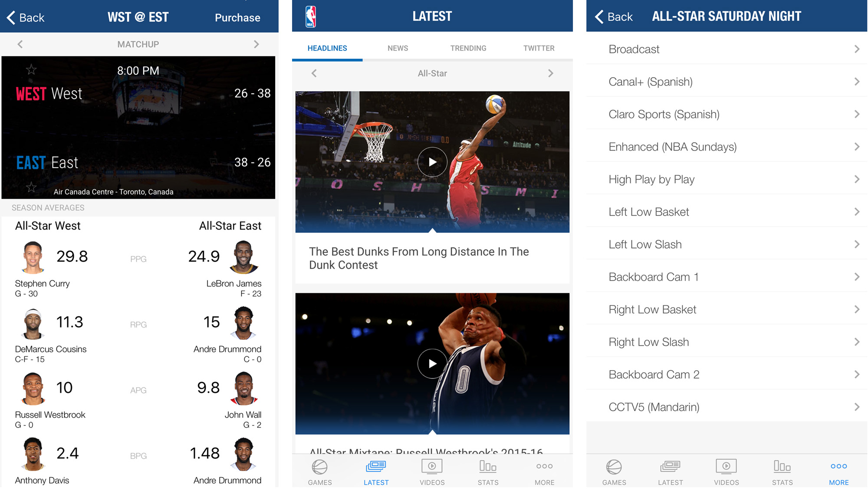Image resolution: width=868 pixels, height=489 pixels.
Task: Switch to the Trending tab
Action: coord(468,48)
